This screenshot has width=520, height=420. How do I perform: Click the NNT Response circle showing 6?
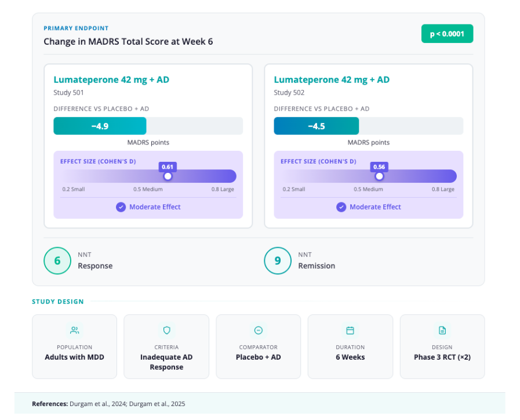pos(57,261)
